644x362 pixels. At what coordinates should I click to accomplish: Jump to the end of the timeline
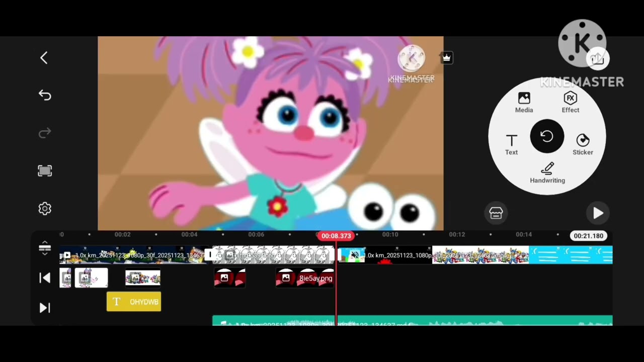(x=45, y=308)
